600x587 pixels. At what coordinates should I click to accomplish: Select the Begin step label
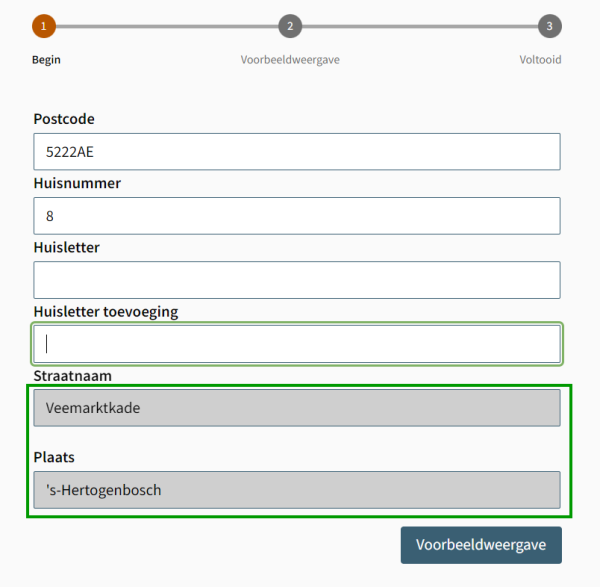tap(46, 60)
